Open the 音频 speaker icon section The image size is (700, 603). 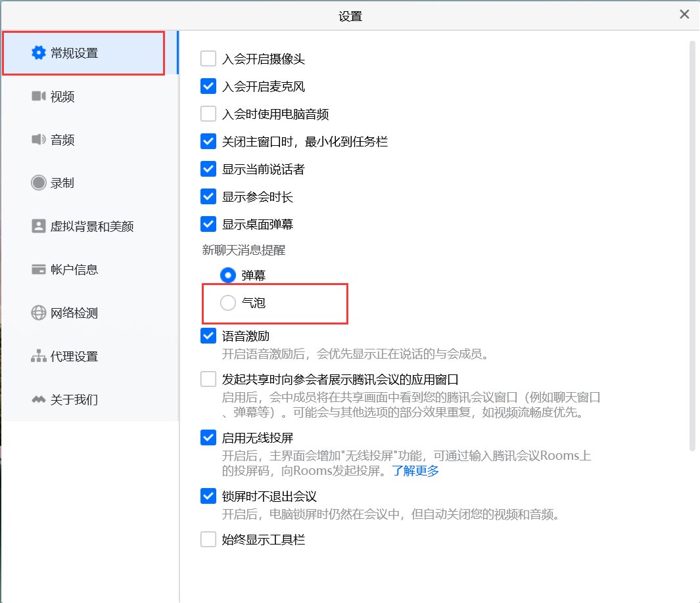click(38, 140)
